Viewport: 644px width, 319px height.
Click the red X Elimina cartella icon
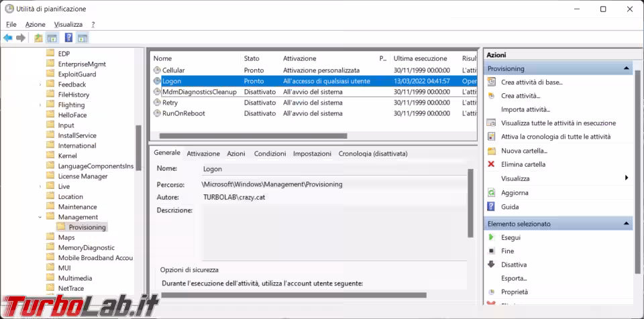(491, 164)
